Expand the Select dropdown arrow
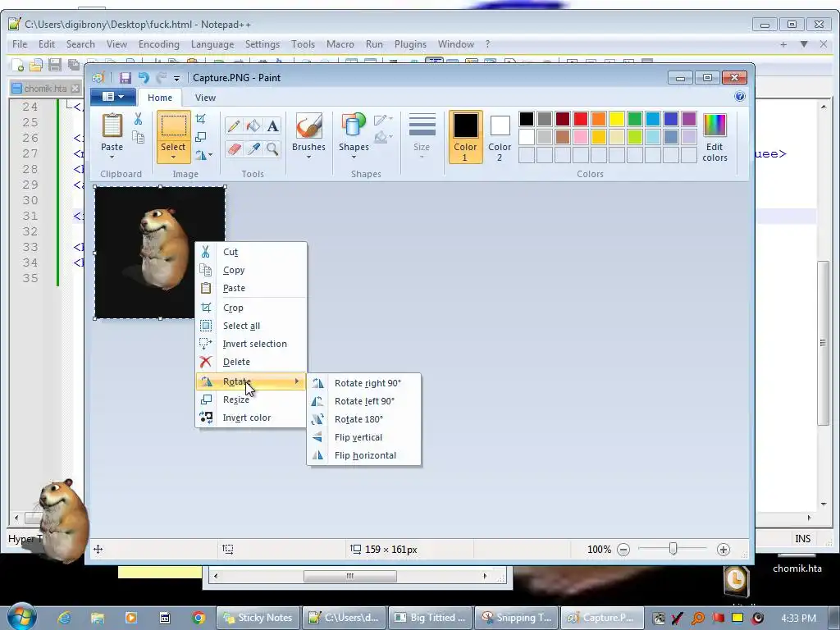This screenshot has height=630, width=840. (x=173, y=157)
